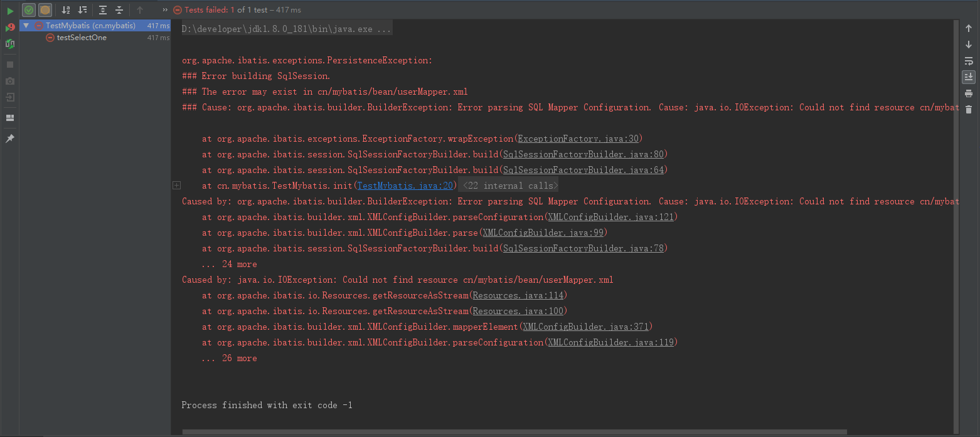Open XMLConfigBuilder.java:371 link
The height and width of the screenshot is (437, 980).
[585, 327]
